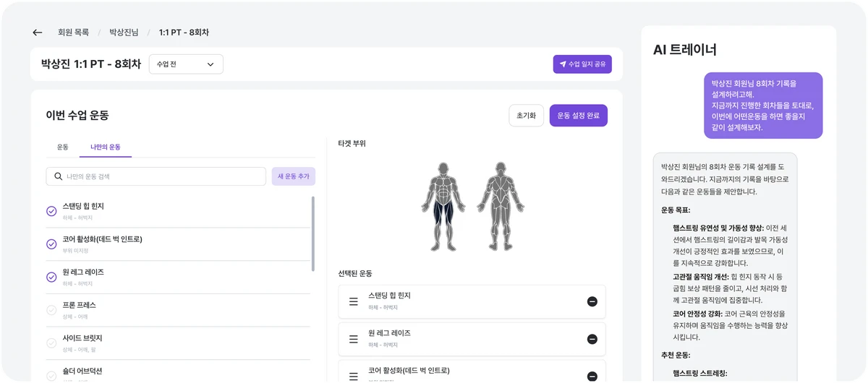This screenshot has width=868, height=383.
Task: Click the AI 트레이너 panel title
Action: [685, 50]
